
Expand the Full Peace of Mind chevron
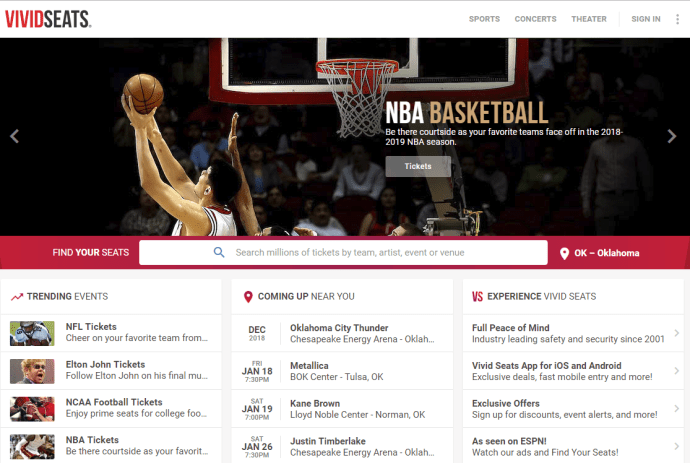(676, 333)
